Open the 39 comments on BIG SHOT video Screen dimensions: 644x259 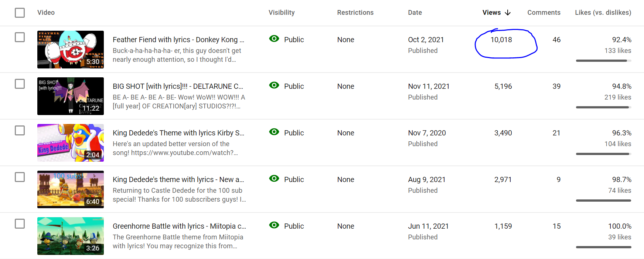coord(556,86)
